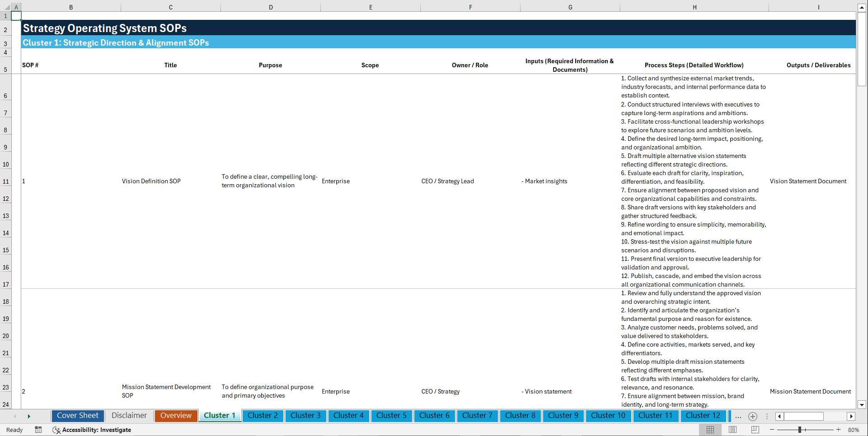Image resolution: width=868 pixels, height=436 pixels.
Task: Go to the Cluster 4 sheet
Action: tap(348, 416)
